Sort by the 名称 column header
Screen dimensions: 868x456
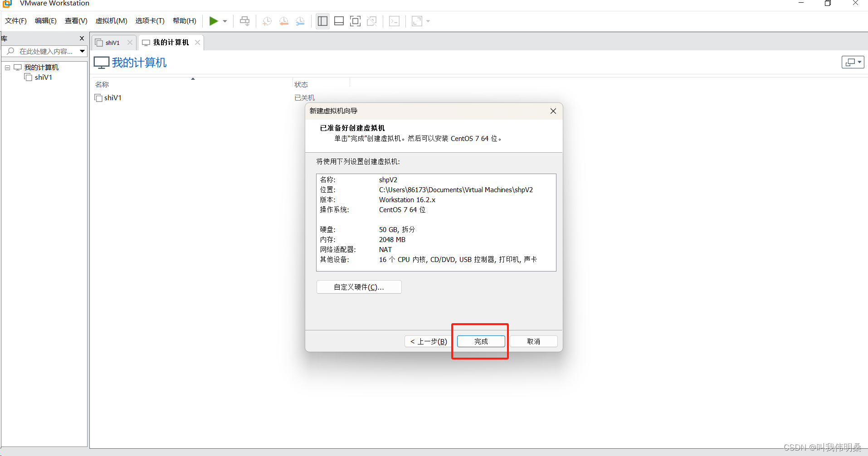pyautogui.click(x=102, y=84)
